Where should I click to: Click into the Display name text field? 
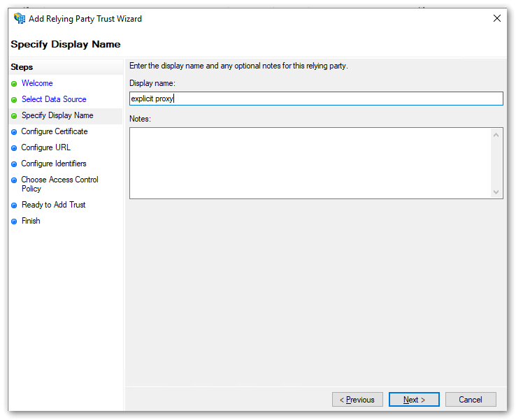[x=316, y=99]
